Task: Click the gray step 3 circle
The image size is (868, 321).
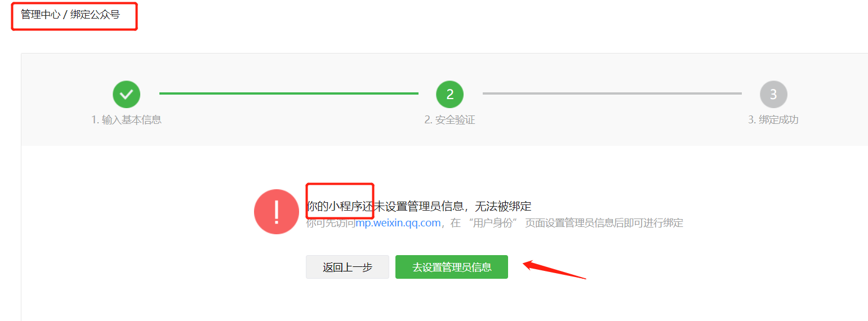Action: coord(773,94)
